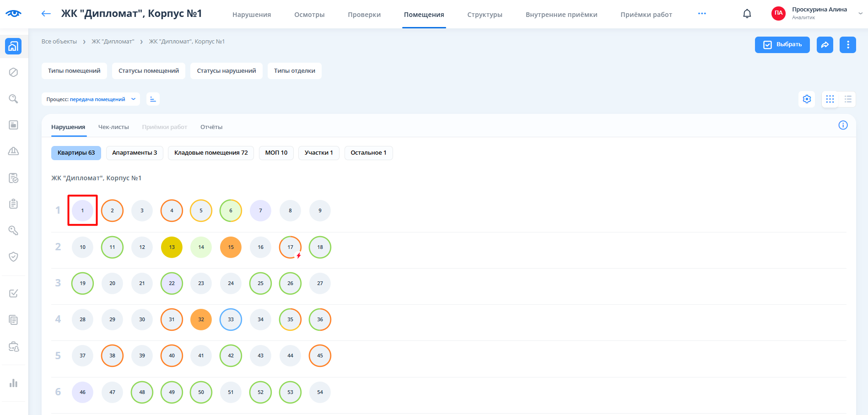Expand the user profile menu chevron

860,14
